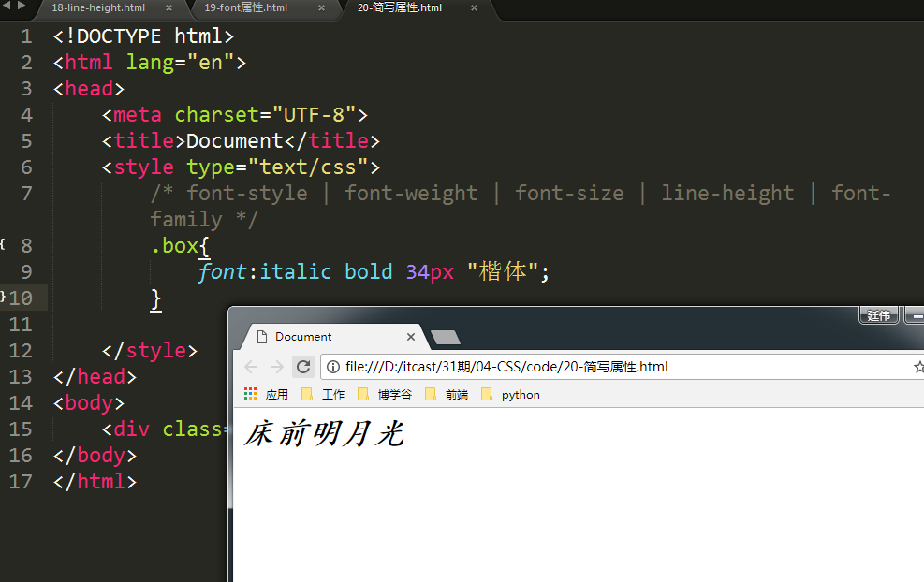The width and height of the screenshot is (924, 582).
Task: Click the browser address bar URL
Action: (506, 367)
